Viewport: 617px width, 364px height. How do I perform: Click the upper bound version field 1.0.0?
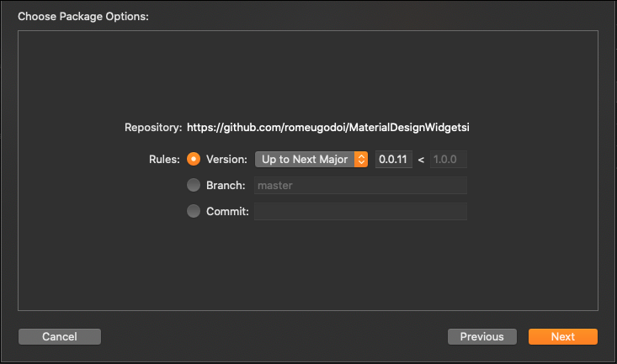click(448, 159)
